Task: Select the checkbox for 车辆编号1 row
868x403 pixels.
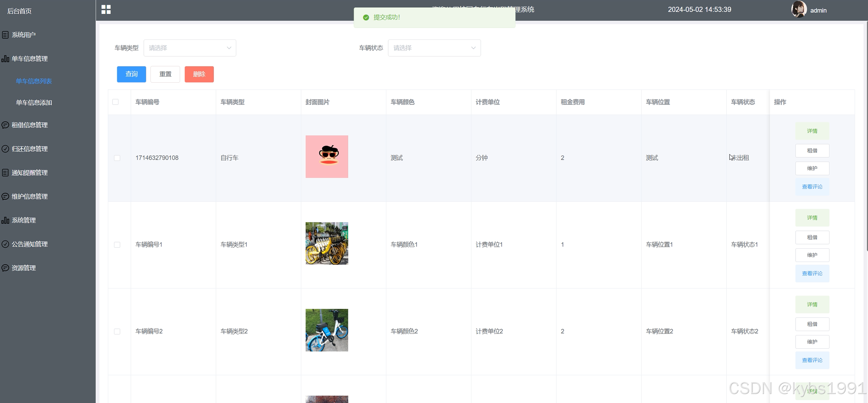Action: [117, 245]
